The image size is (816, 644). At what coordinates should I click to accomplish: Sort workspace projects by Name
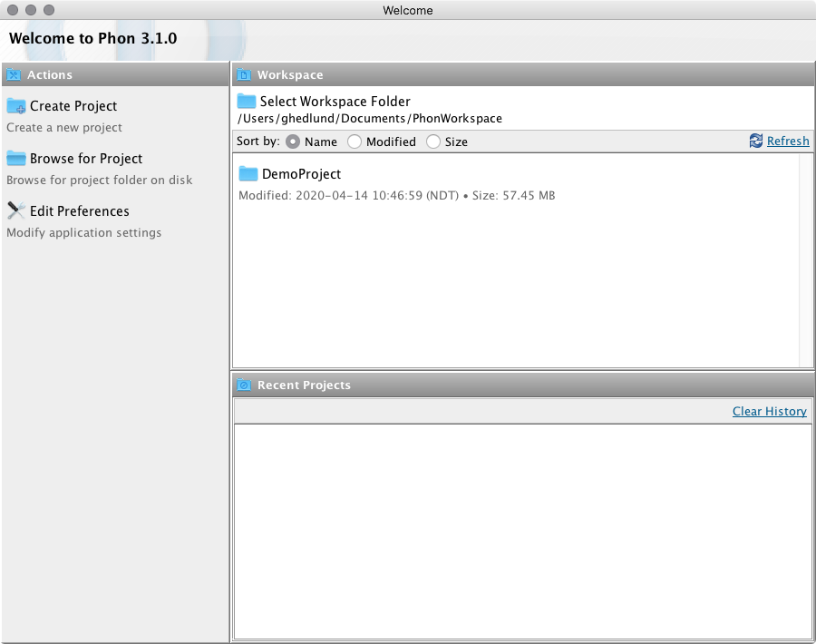click(x=294, y=141)
